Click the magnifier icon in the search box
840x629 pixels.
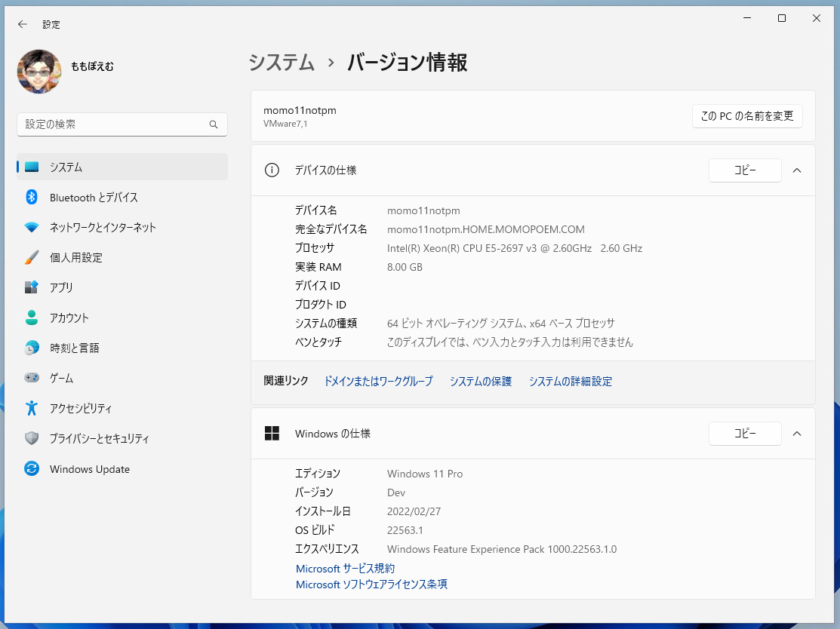click(x=214, y=124)
